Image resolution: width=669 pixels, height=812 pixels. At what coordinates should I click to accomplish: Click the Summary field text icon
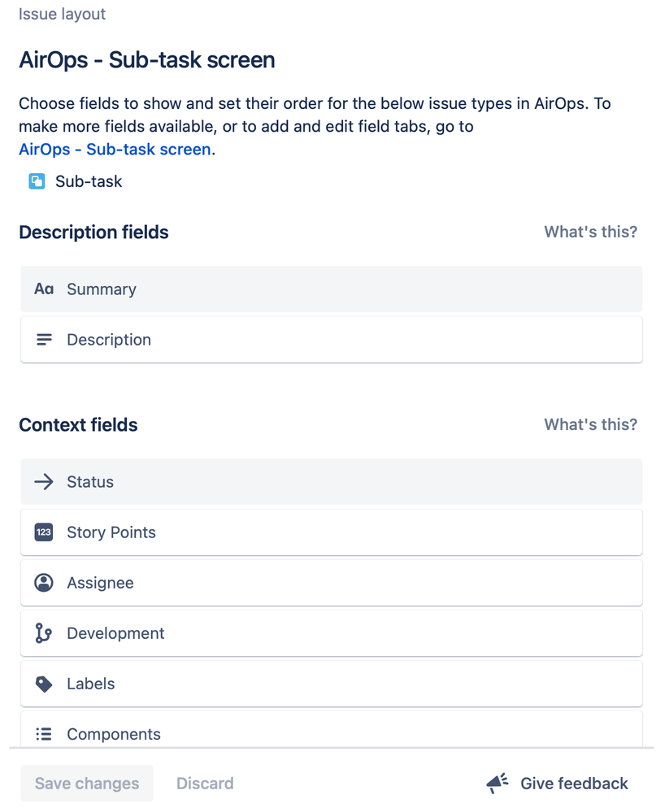(x=44, y=289)
